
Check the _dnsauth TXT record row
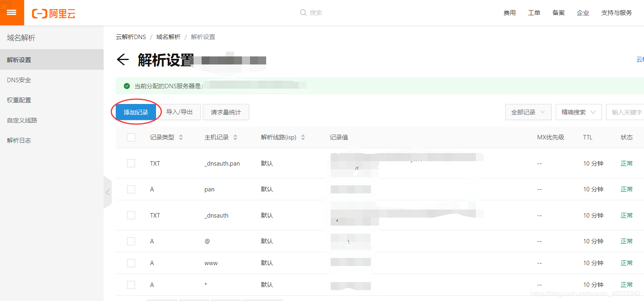[131, 215]
